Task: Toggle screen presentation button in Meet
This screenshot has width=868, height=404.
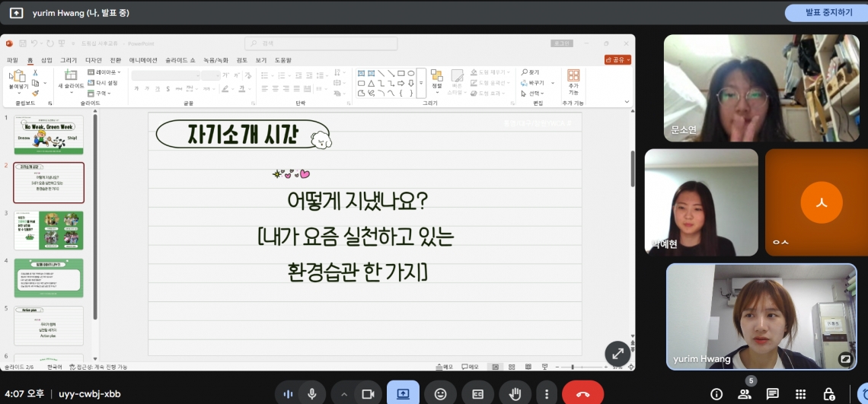Action: pyautogui.click(x=403, y=394)
